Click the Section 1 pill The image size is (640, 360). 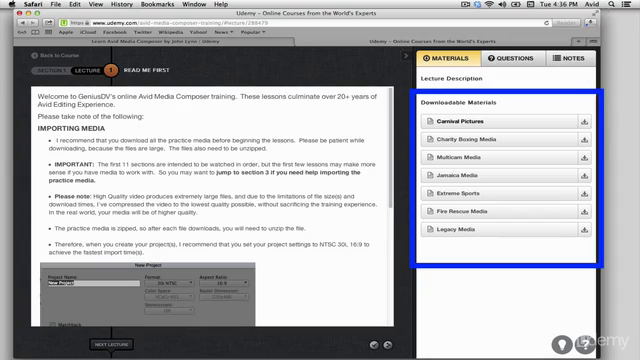click(x=51, y=70)
